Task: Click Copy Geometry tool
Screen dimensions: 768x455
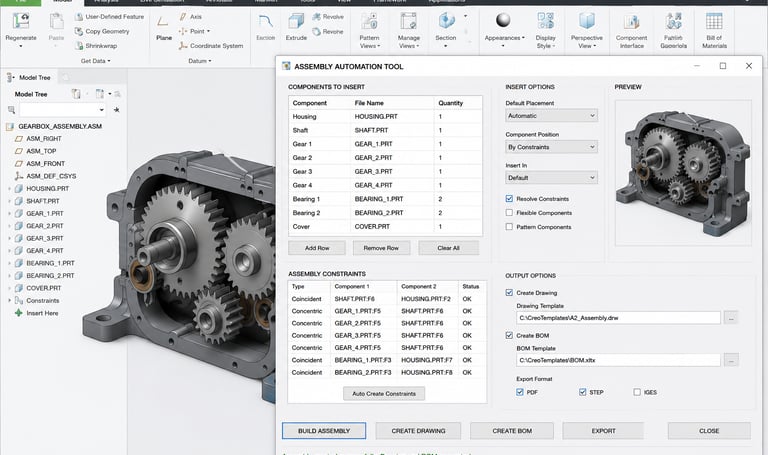Action: (x=102, y=31)
